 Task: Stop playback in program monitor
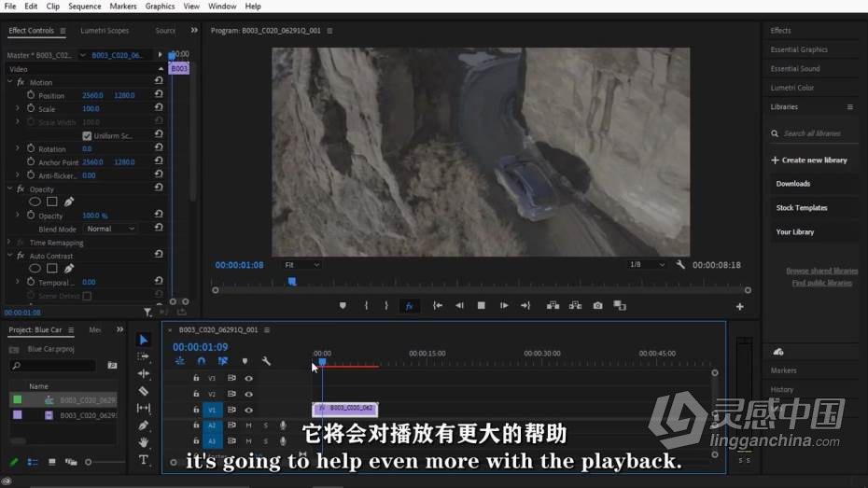[481, 305]
